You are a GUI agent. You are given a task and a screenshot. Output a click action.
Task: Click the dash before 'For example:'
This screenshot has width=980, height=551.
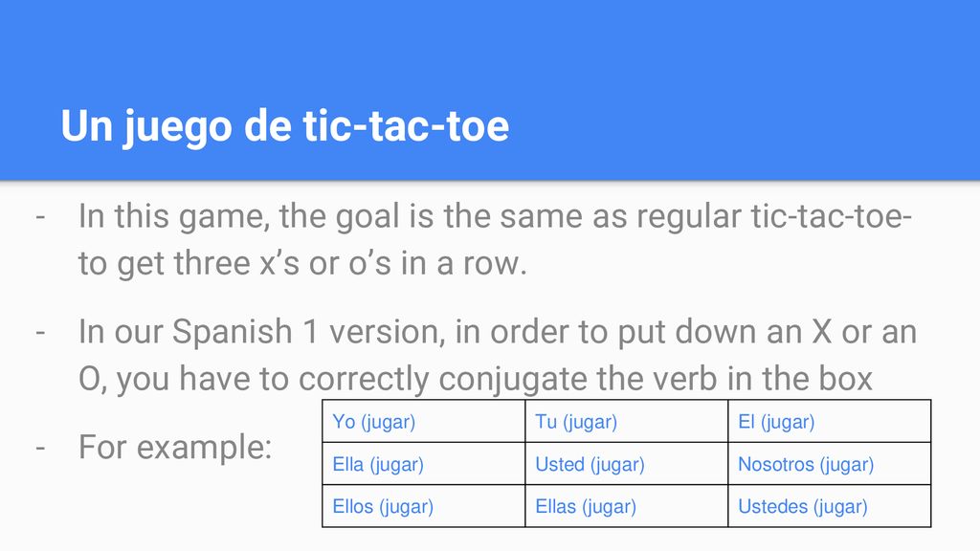coord(40,448)
